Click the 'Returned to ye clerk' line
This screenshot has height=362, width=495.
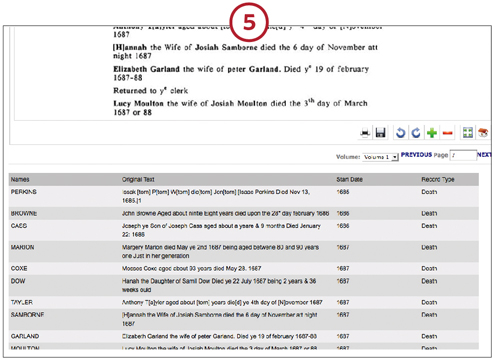tap(150, 91)
